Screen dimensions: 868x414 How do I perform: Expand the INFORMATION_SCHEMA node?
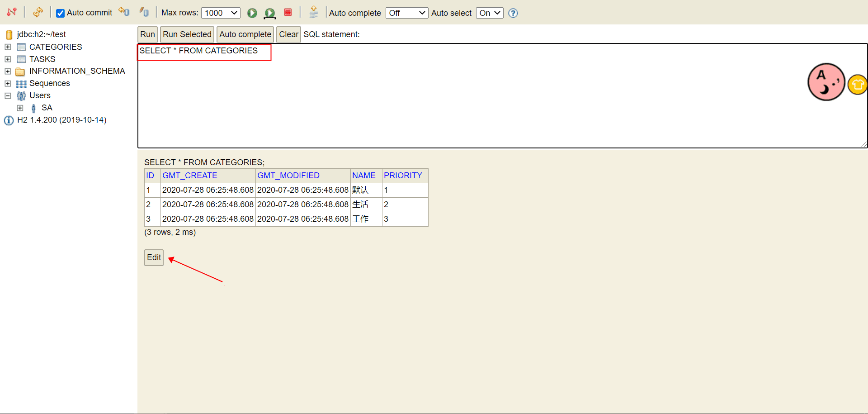click(8, 71)
